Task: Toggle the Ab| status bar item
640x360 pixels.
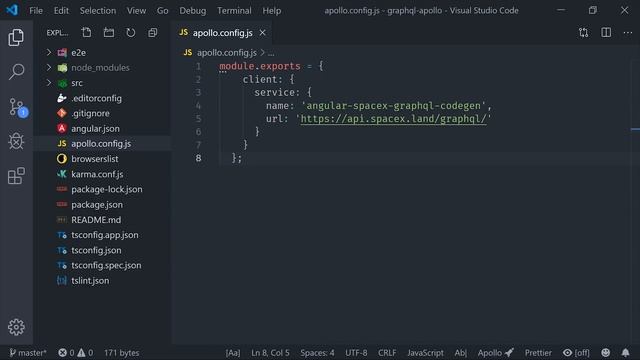Action: click(460, 353)
